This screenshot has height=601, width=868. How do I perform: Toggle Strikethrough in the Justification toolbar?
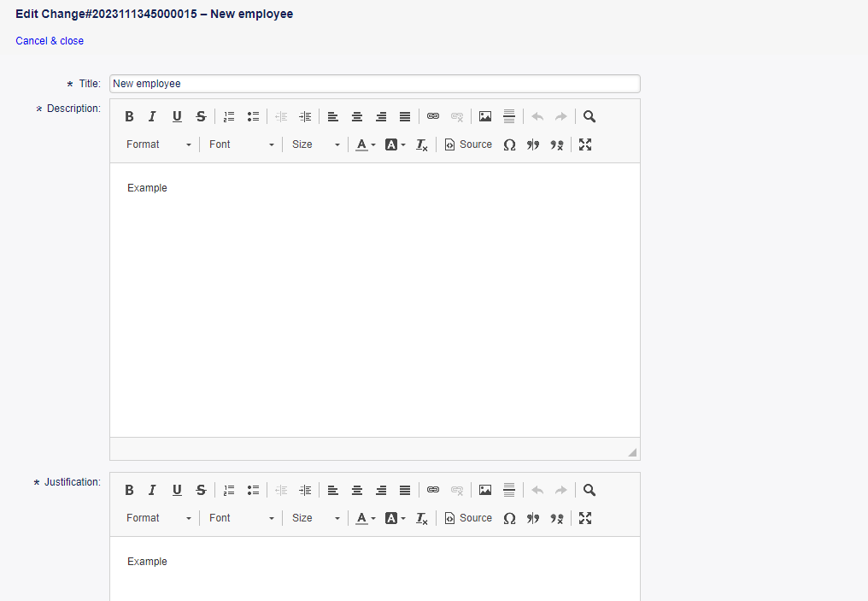(x=201, y=491)
